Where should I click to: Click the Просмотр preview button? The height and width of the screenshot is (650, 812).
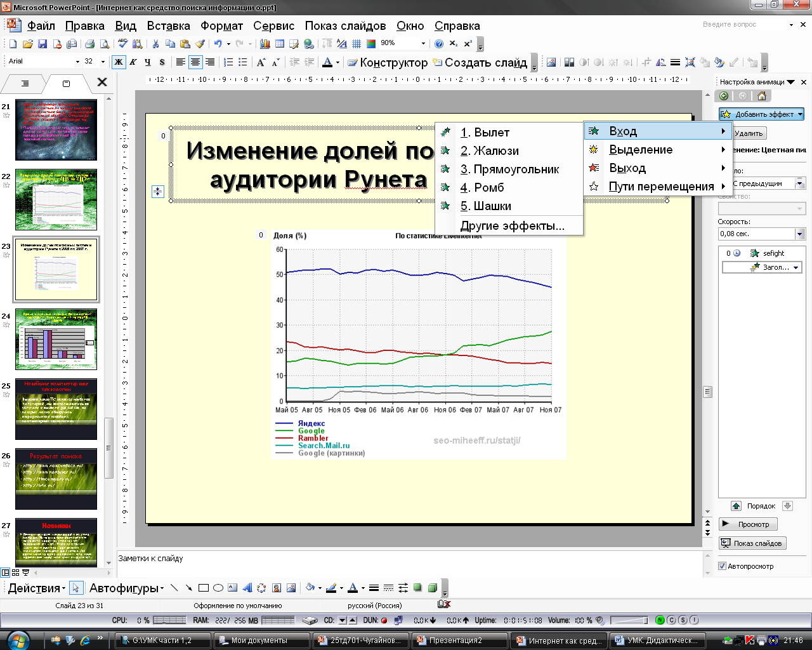748,524
